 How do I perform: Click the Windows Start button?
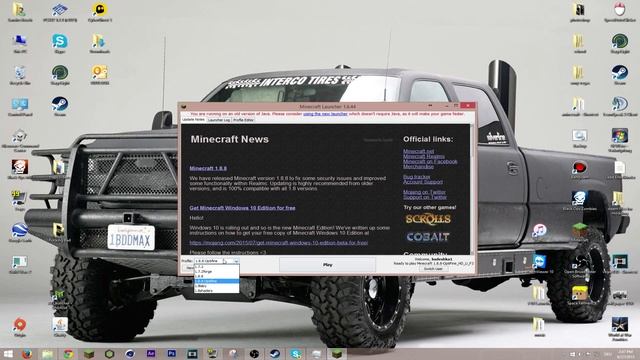point(8,354)
